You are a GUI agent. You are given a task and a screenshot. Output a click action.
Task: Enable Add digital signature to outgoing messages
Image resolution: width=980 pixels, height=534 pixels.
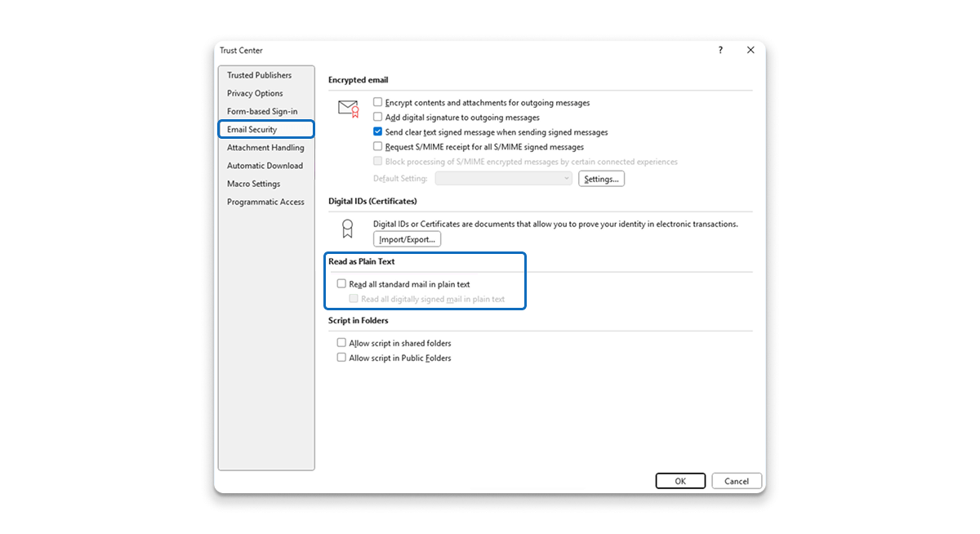[x=377, y=117]
